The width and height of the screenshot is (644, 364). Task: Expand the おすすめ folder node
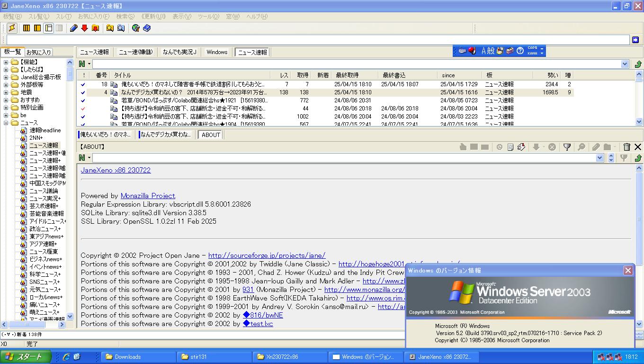point(6,100)
